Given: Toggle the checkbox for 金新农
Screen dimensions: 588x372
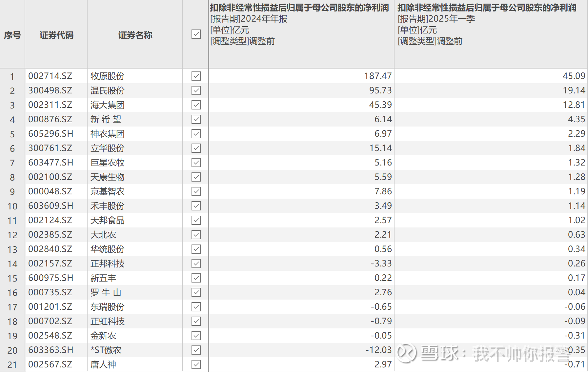Looking at the screenshot, I should [196, 336].
